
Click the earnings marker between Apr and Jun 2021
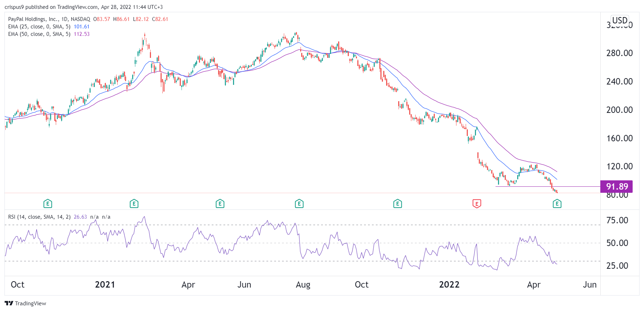[220, 204]
